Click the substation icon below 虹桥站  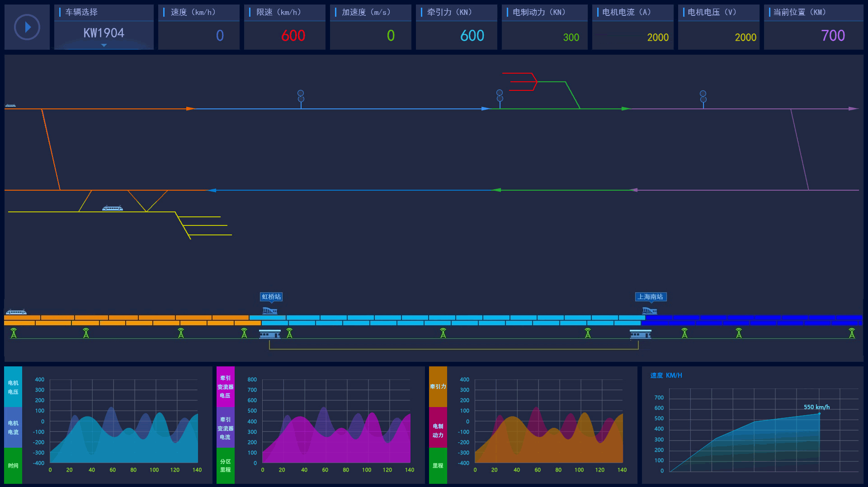pyautogui.click(x=270, y=334)
